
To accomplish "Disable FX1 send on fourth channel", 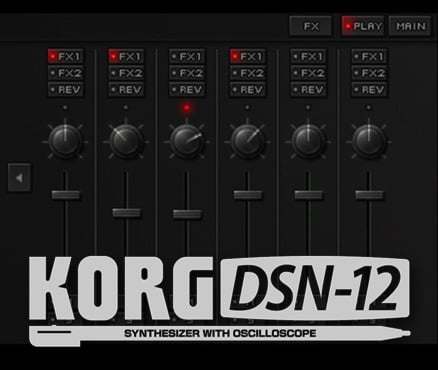I will pyautogui.click(x=247, y=56).
